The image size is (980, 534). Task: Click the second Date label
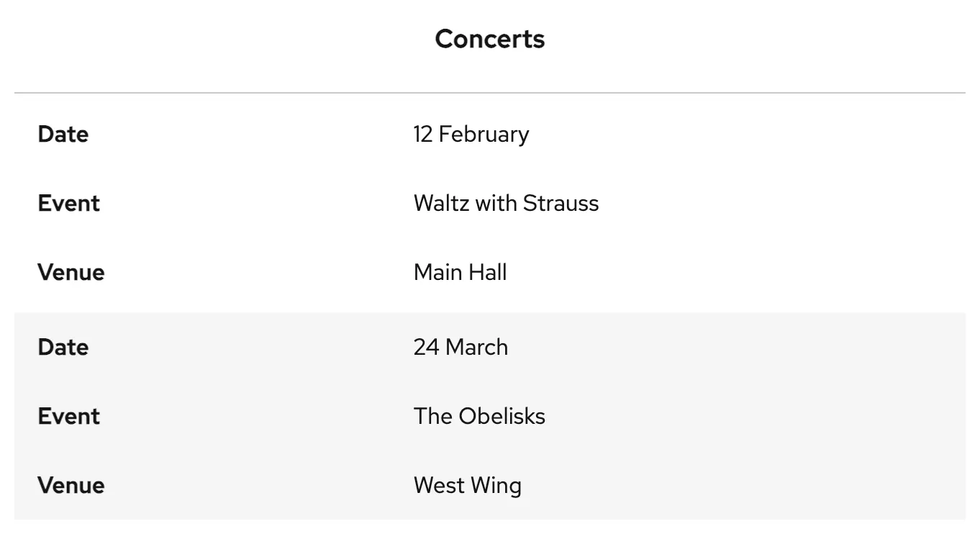click(63, 347)
